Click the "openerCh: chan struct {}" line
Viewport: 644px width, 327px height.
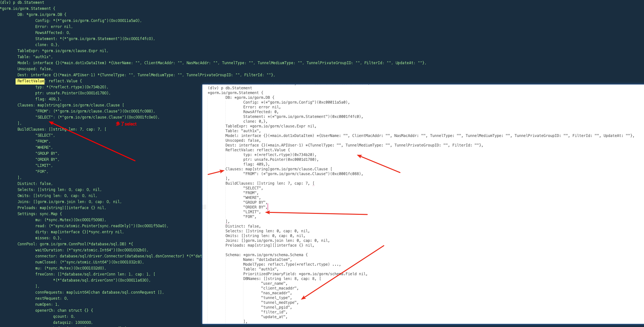(64, 310)
